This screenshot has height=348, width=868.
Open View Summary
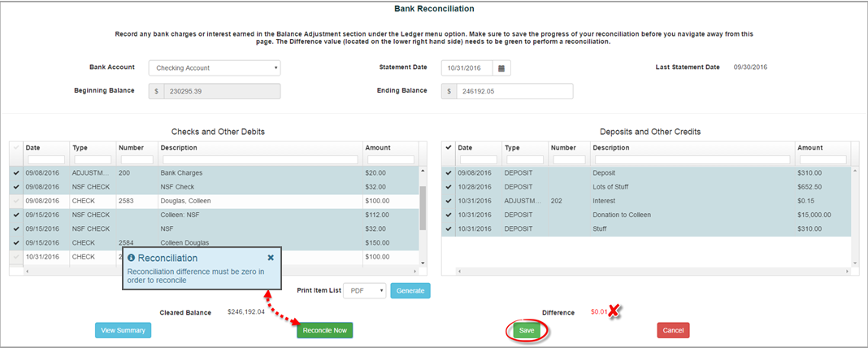click(123, 330)
